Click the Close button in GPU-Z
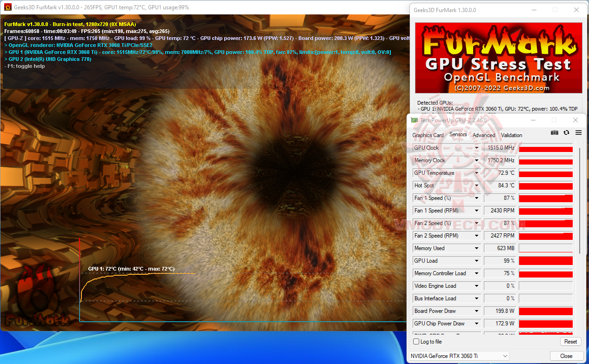Viewport: 589px width, 364px height. [x=566, y=356]
